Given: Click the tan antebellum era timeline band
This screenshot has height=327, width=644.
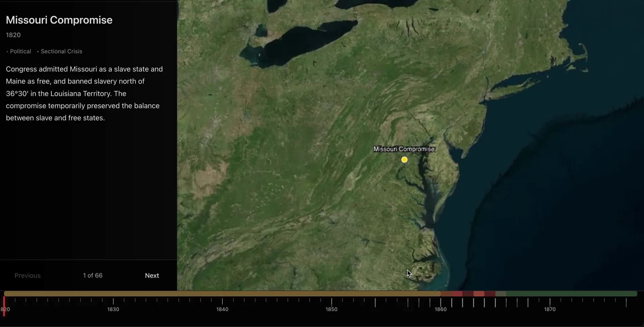Looking at the screenshot, I should (221, 294).
